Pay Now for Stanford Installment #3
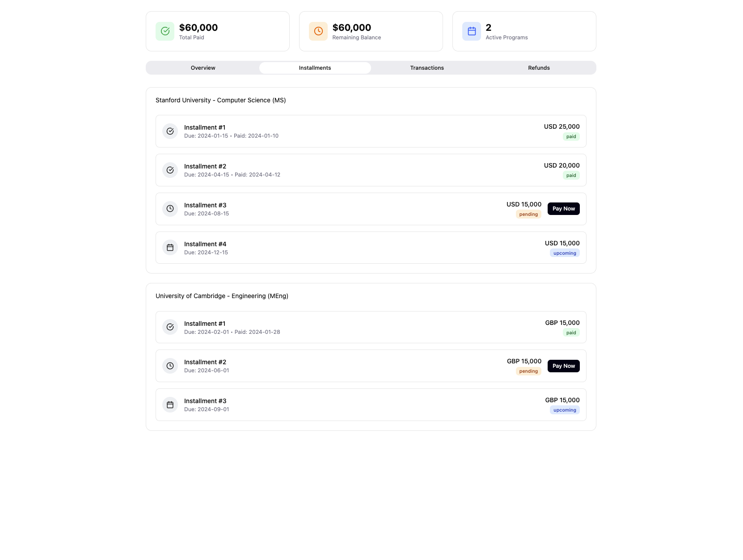The image size is (743, 560). [x=563, y=209]
